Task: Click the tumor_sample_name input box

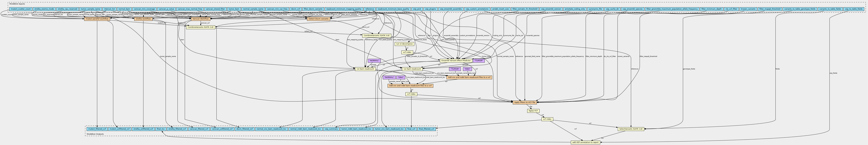Action: point(91,9)
